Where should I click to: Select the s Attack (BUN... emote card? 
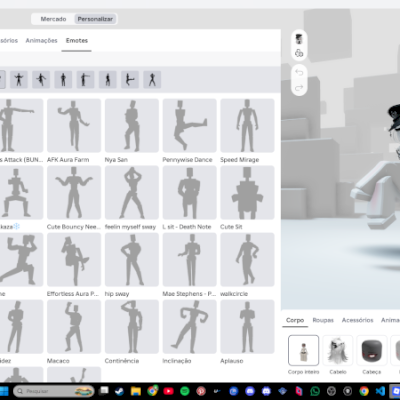(21, 125)
